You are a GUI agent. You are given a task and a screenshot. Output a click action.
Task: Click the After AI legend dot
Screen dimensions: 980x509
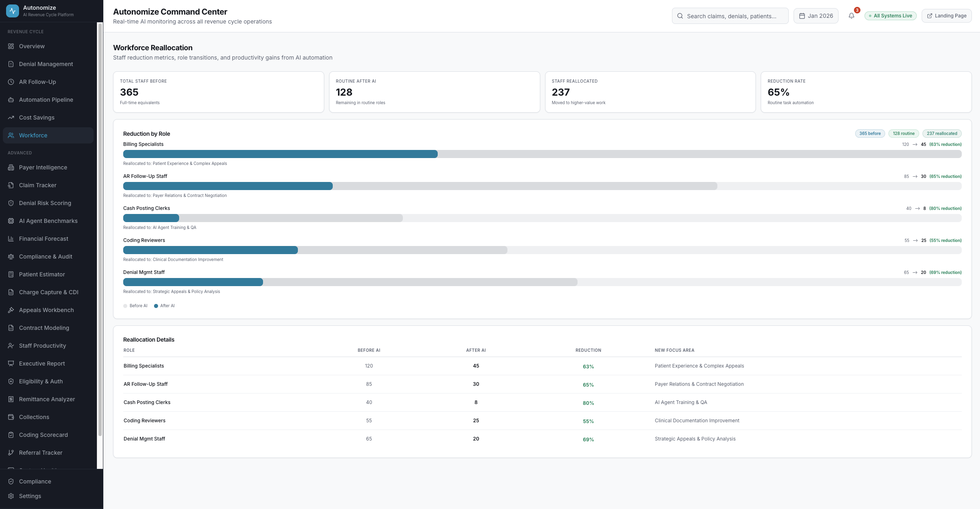(156, 306)
